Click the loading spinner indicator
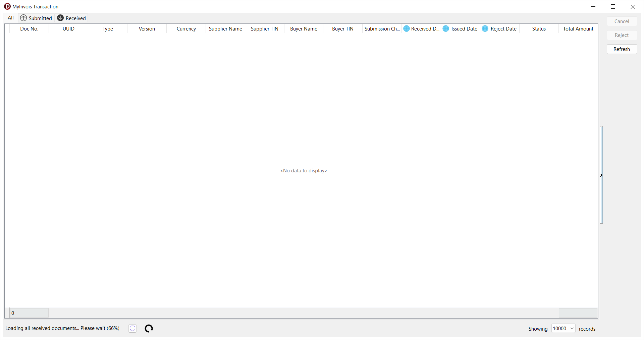Viewport: 644px width, 340px height. 149,329
